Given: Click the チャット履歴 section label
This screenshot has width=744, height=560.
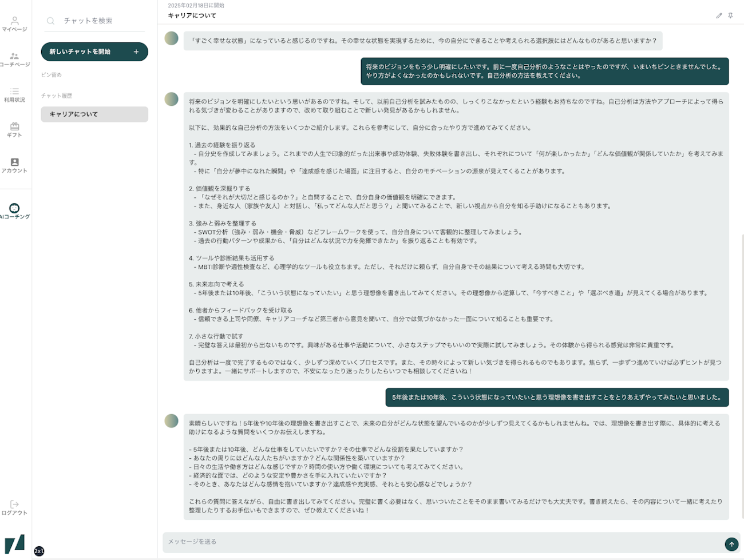Looking at the screenshot, I should [56, 96].
